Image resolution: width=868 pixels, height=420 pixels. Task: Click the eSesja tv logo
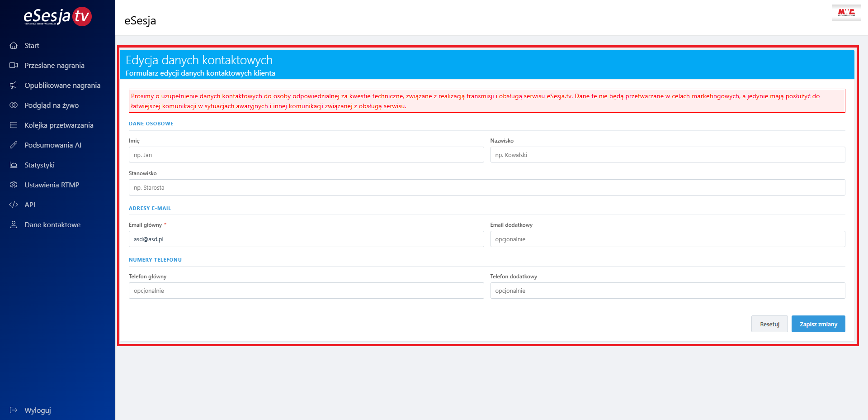click(57, 17)
